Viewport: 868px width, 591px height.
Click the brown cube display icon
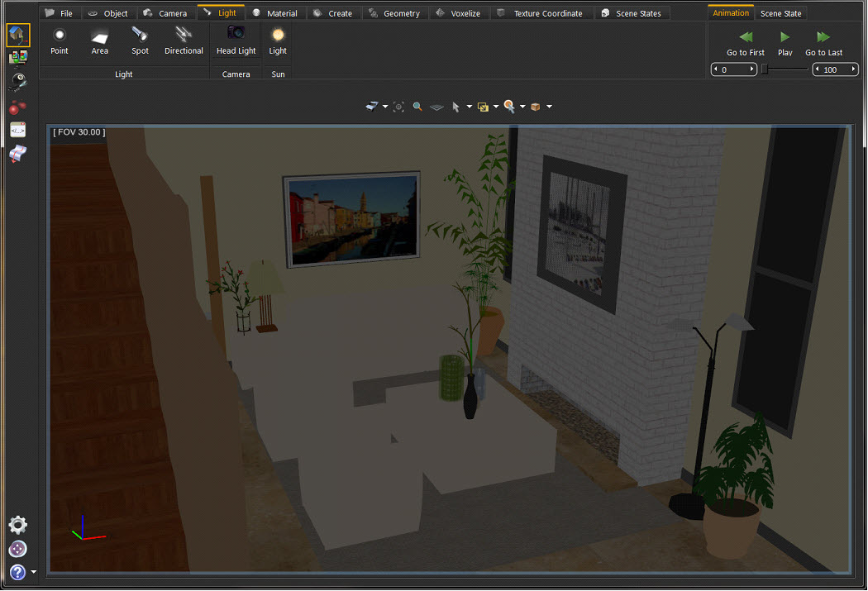pos(536,107)
